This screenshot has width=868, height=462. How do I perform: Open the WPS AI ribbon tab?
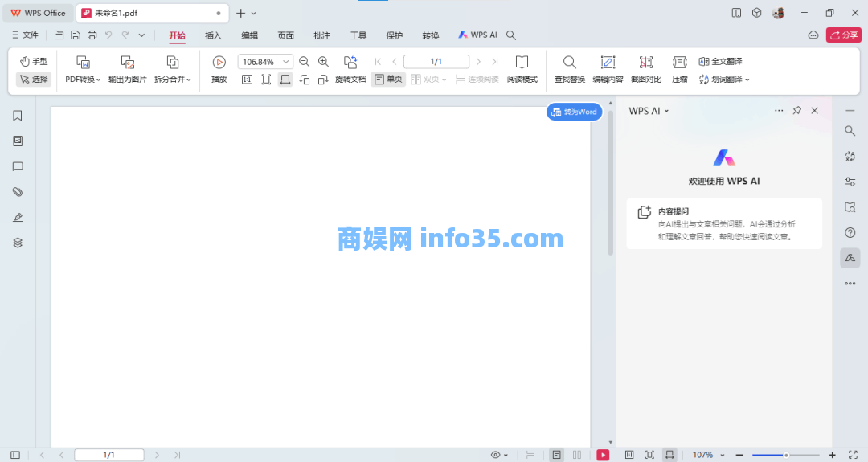coord(477,35)
